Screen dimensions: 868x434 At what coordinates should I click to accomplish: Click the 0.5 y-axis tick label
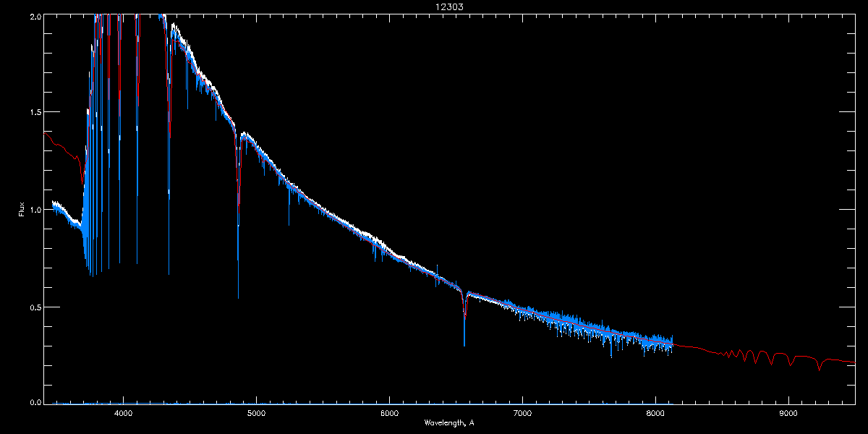point(35,307)
